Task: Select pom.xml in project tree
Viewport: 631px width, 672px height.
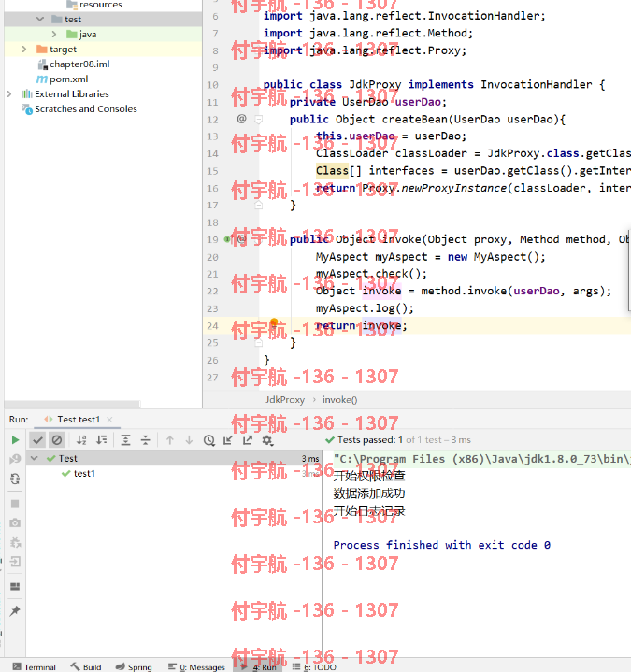Action: [68, 79]
